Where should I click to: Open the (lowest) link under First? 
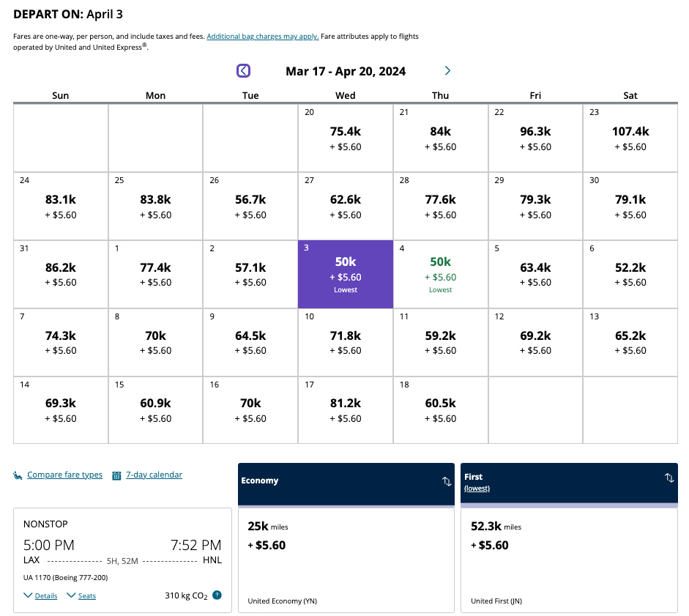pyautogui.click(x=477, y=488)
